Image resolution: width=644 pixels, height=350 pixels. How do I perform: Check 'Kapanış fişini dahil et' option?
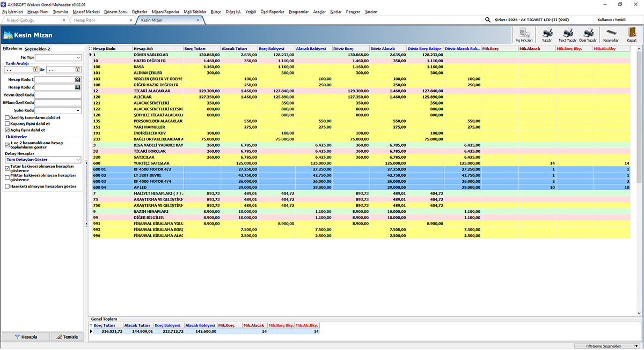7,124
